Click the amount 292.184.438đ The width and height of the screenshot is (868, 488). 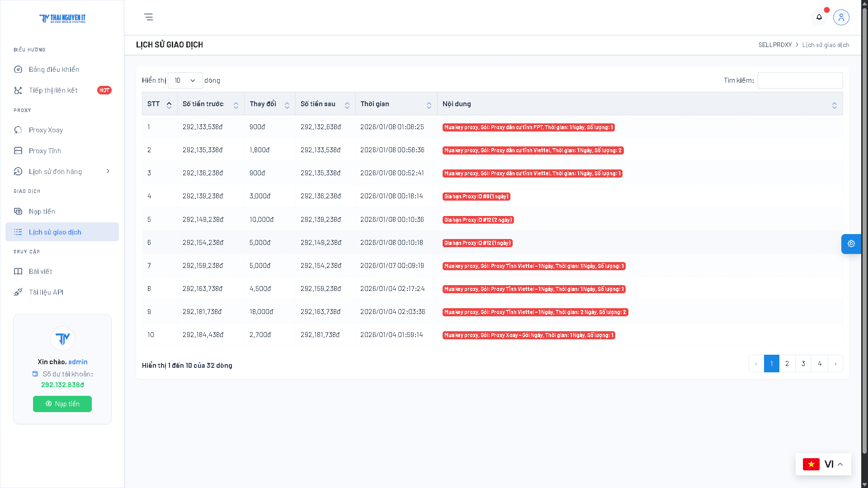[203, 335]
